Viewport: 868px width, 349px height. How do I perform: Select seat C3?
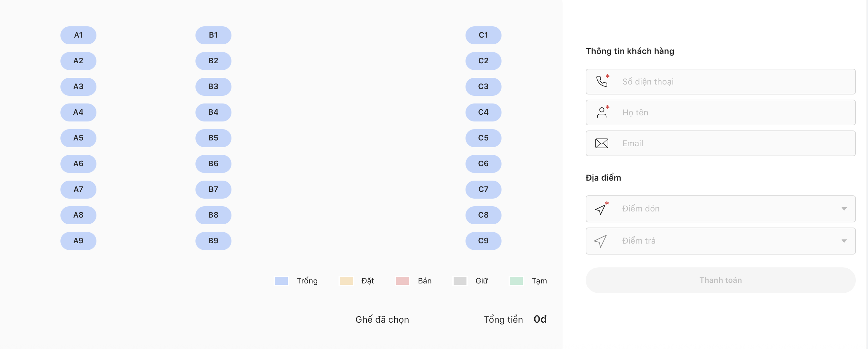click(483, 86)
